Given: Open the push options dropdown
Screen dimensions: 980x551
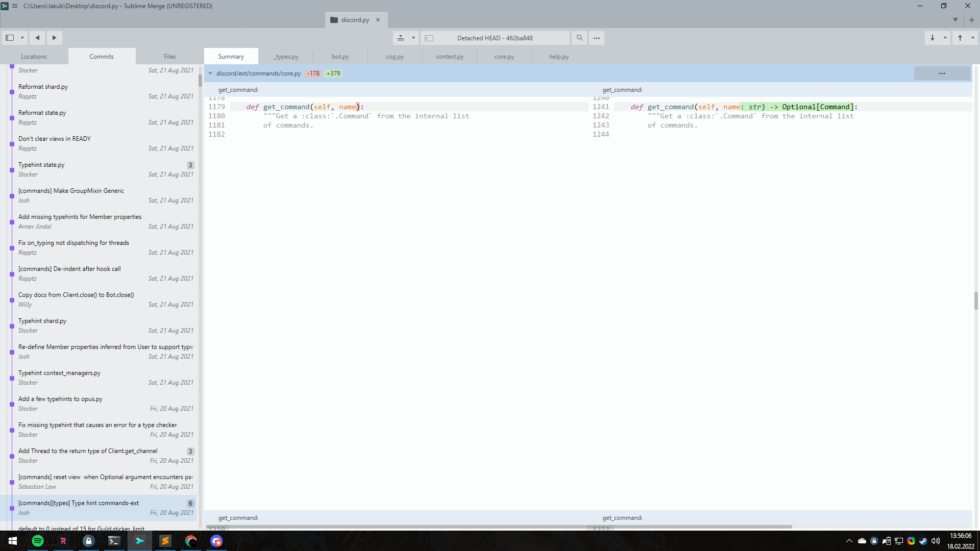Looking at the screenshot, I should (x=973, y=38).
